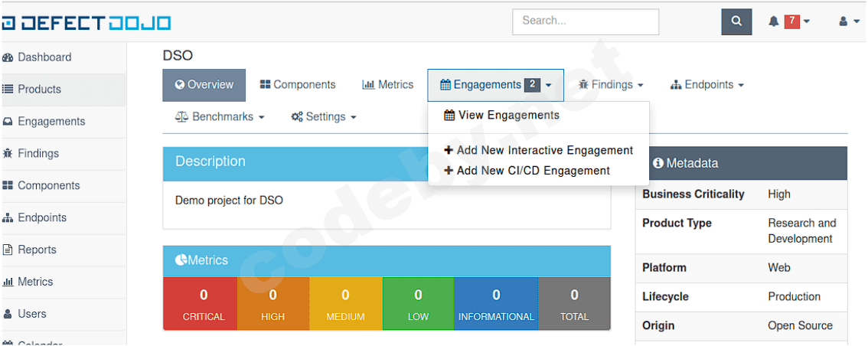Expand the Findings dropdown tab
The height and width of the screenshot is (346, 868).
pyautogui.click(x=611, y=85)
